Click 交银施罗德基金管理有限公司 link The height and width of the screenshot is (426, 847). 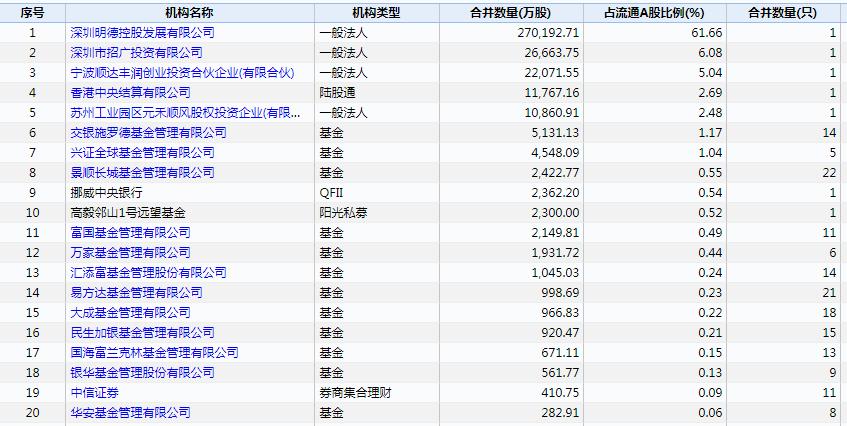148,133
